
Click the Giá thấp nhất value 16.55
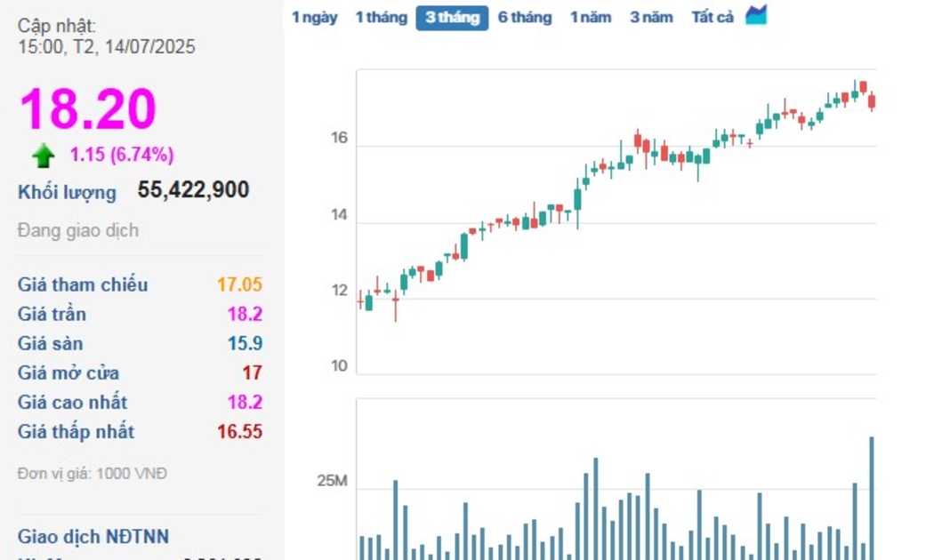(239, 432)
